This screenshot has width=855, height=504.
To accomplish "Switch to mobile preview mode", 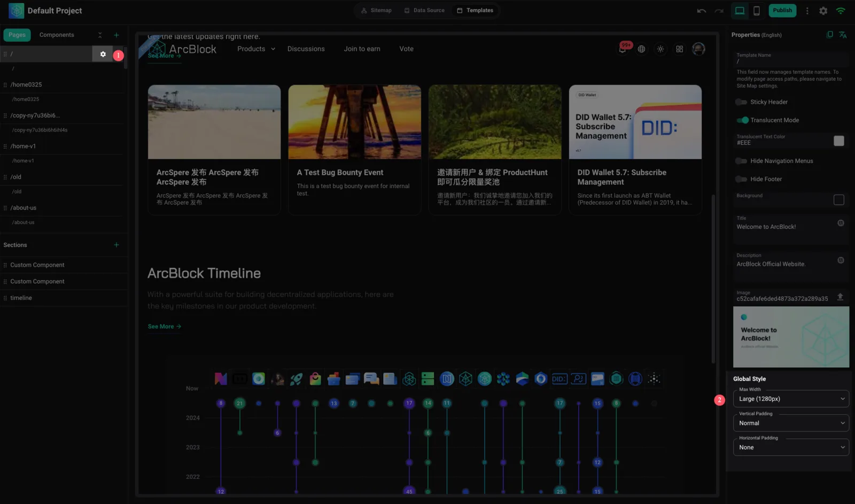I will tap(757, 11).
